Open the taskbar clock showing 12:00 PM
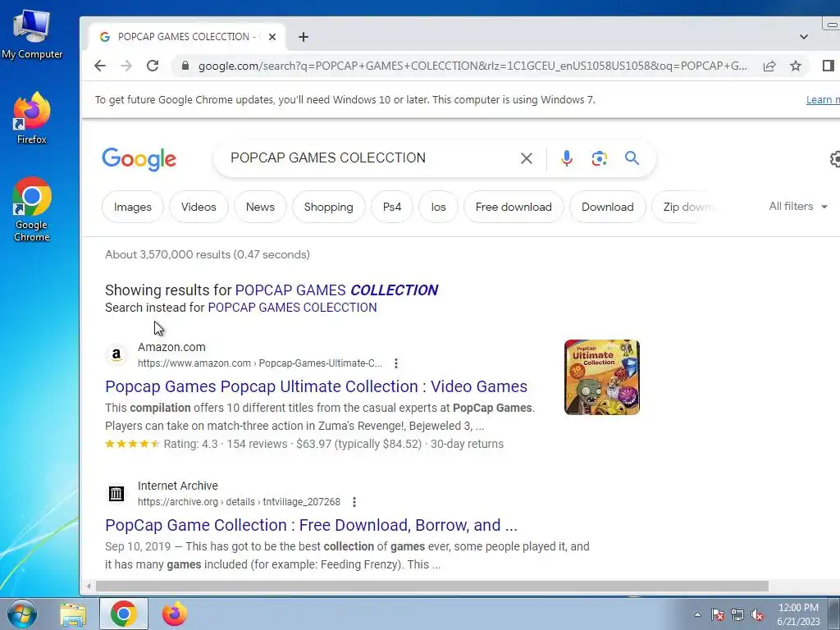840x630 pixels. coord(798,614)
